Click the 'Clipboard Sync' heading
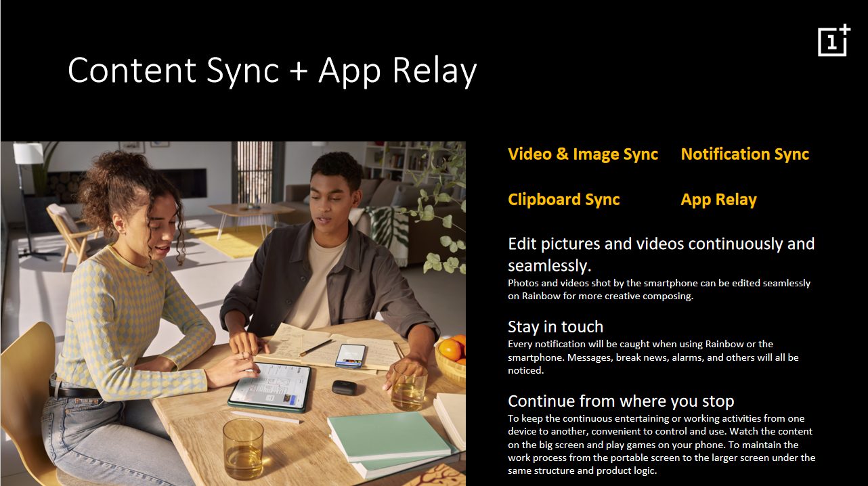The height and width of the screenshot is (486, 868). pyautogui.click(x=564, y=200)
